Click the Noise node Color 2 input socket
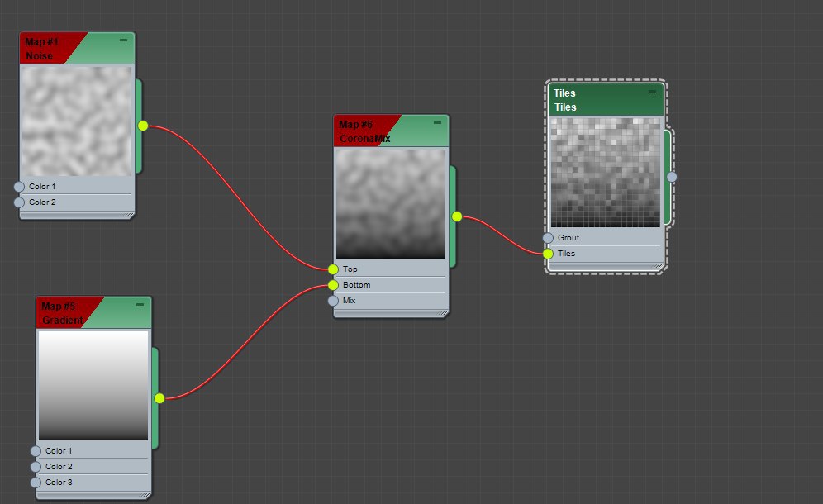823x504 pixels. [20, 202]
